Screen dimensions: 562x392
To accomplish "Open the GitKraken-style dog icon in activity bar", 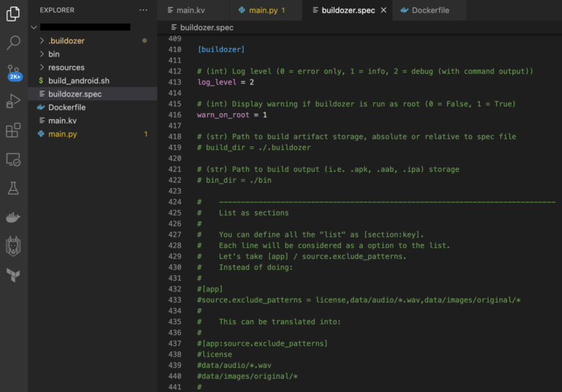I will [x=13, y=246].
